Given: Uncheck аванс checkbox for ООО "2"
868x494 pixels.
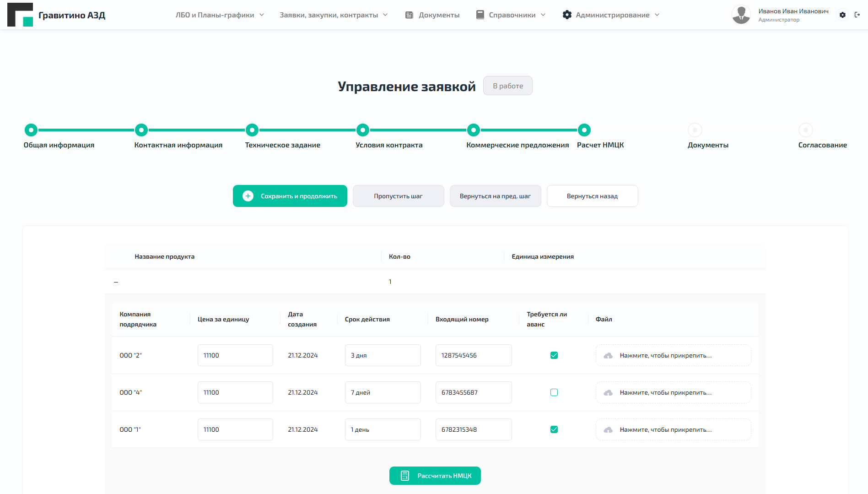Looking at the screenshot, I should (x=554, y=355).
